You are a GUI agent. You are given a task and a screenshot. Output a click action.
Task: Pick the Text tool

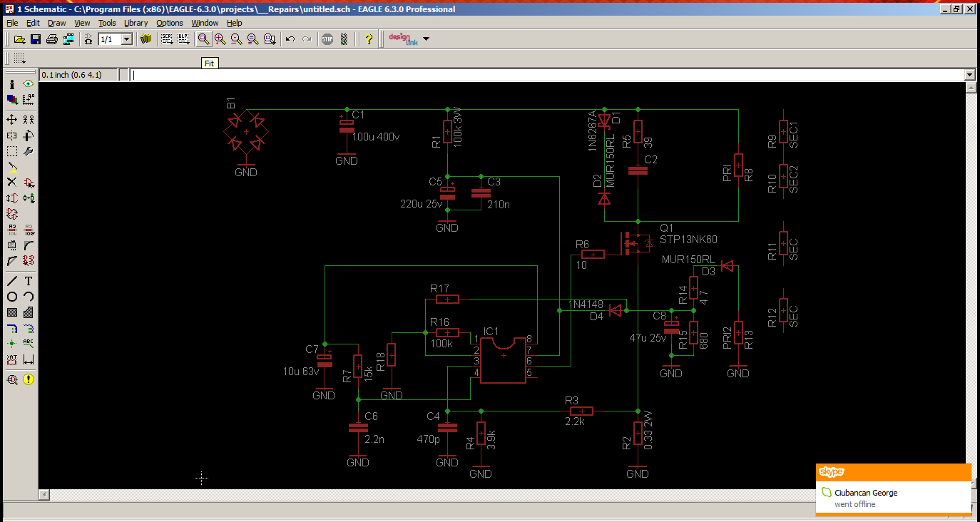pyautogui.click(x=29, y=281)
